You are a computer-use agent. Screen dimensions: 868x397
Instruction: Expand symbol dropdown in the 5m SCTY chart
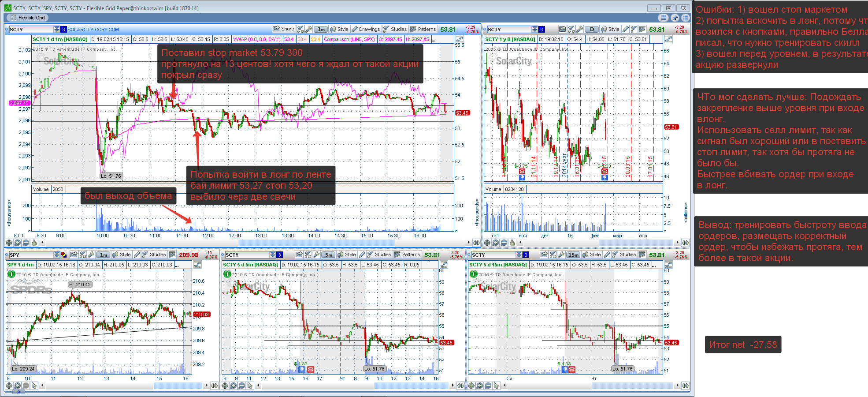point(273,255)
